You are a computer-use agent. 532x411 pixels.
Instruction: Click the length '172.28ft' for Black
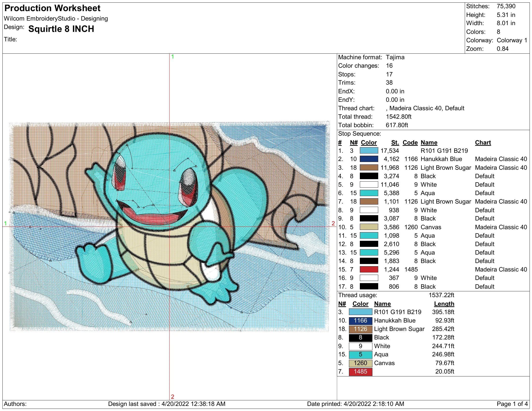(x=443, y=338)
